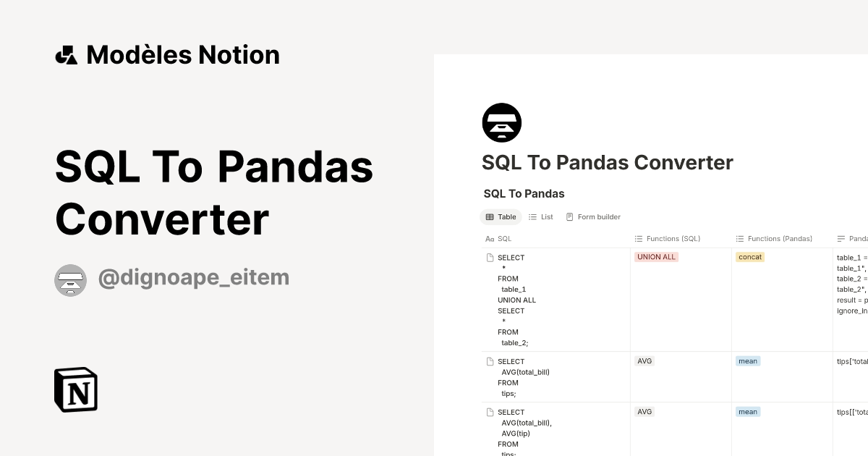Image resolution: width=868 pixels, height=456 pixels.
Task: Open the @dignoape_eitem profile link
Action: [193, 277]
